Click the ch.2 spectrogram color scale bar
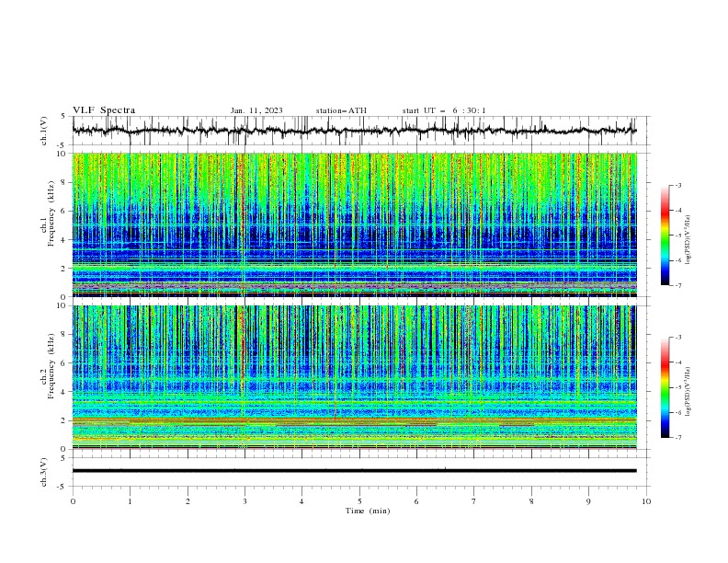This screenshot has height=563, width=728. 665,387
